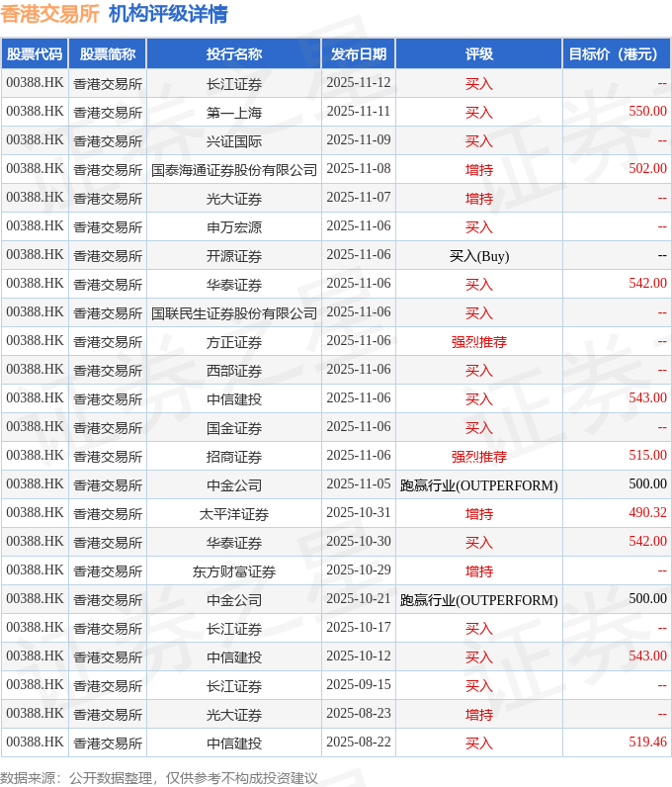Click the 数据来源 footer note

[159, 778]
